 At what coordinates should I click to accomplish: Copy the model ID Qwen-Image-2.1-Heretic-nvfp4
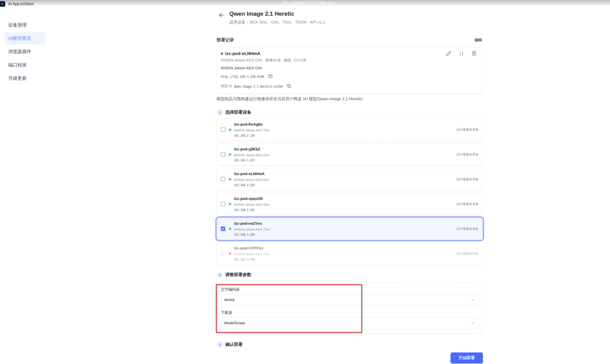pos(289,86)
